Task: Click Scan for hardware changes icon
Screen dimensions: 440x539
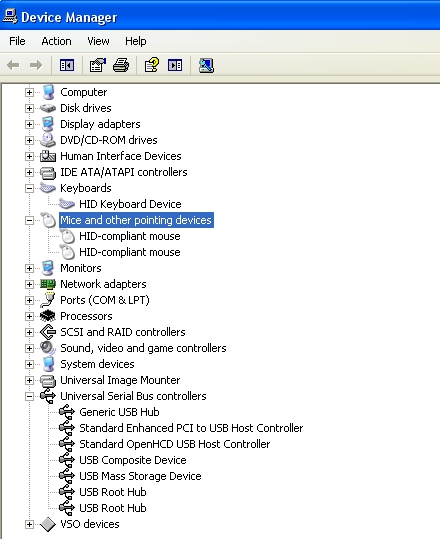Action: pyautogui.click(x=206, y=65)
